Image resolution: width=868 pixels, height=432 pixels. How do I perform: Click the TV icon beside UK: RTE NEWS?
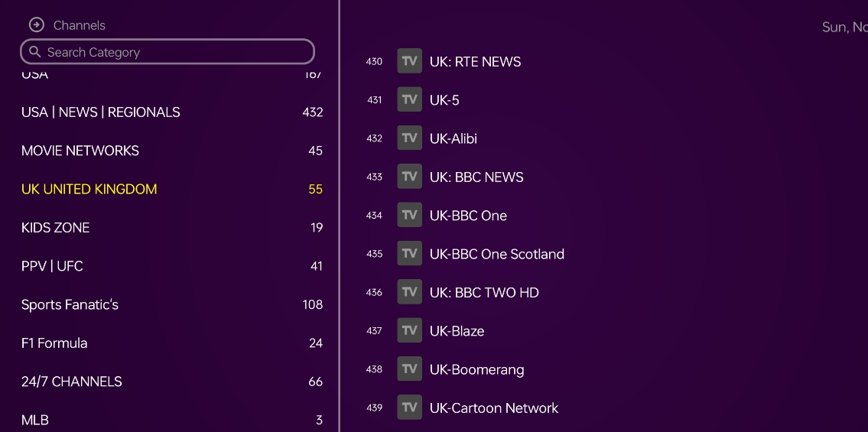[410, 61]
